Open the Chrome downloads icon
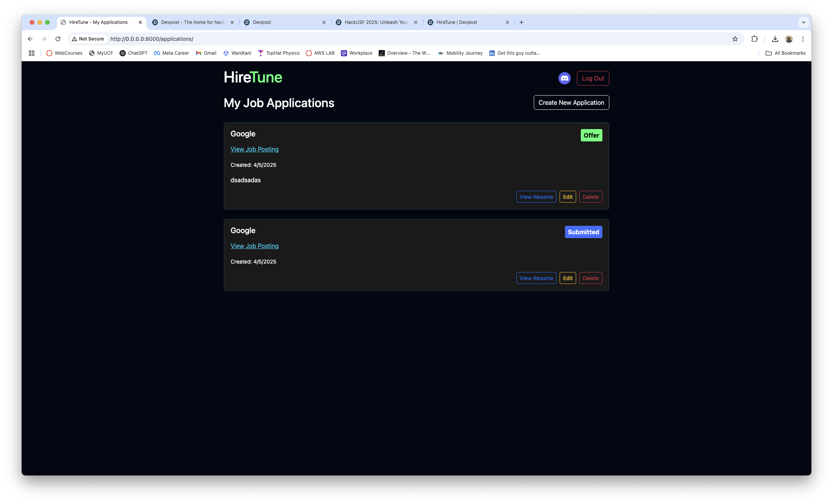Viewport: 833px width, 504px height. (x=775, y=39)
